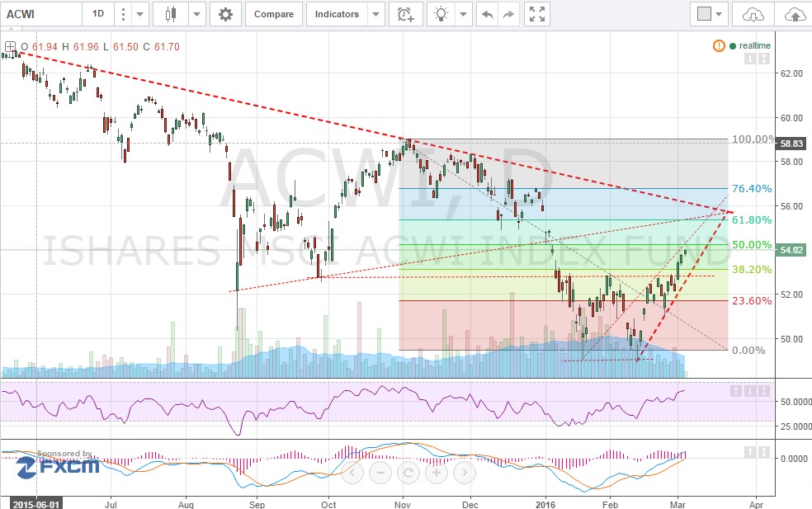Expand the chart layout dropdown arrow

coord(719,14)
